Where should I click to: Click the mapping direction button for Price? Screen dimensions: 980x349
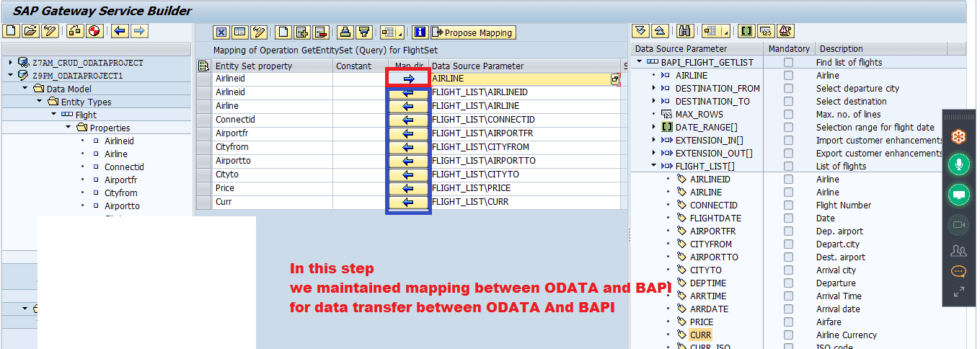[x=408, y=188]
